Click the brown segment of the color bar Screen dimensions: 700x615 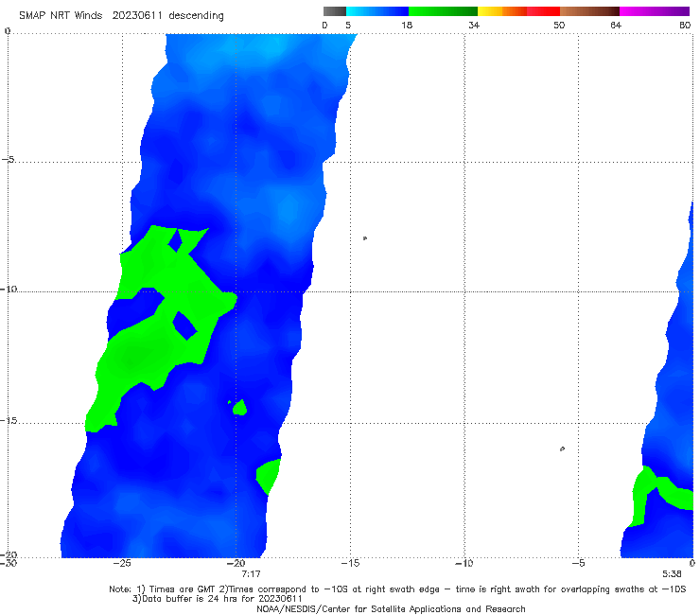[x=589, y=11]
